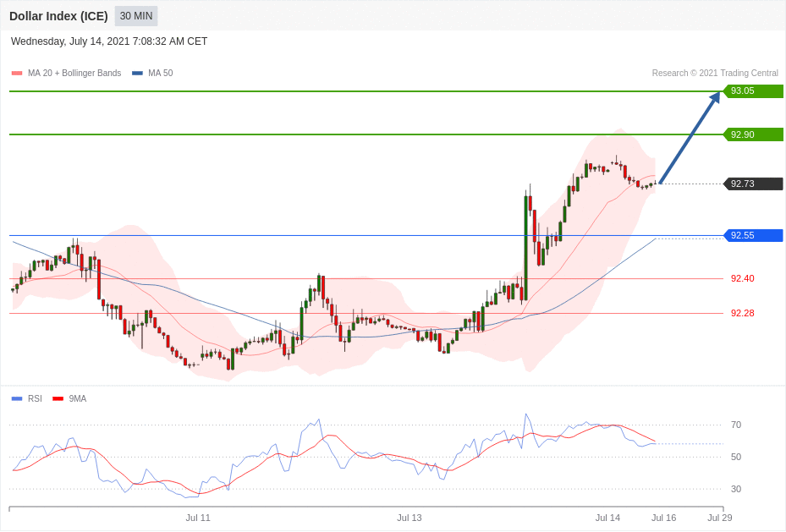Image resolution: width=786 pixels, height=532 pixels.
Task: Click the Jul 14 date axis label
Action: [x=607, y=518]
